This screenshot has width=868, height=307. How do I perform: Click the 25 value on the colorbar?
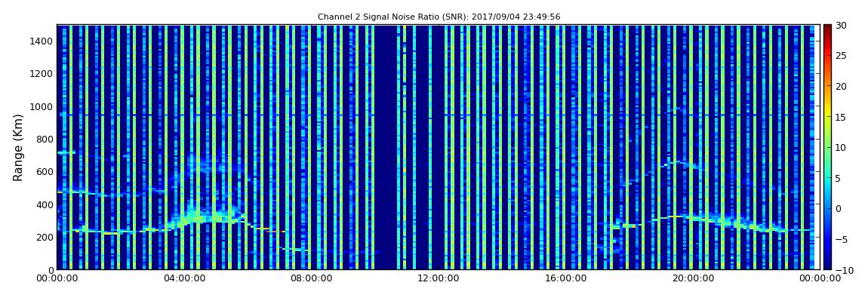(x=842, y=55)
